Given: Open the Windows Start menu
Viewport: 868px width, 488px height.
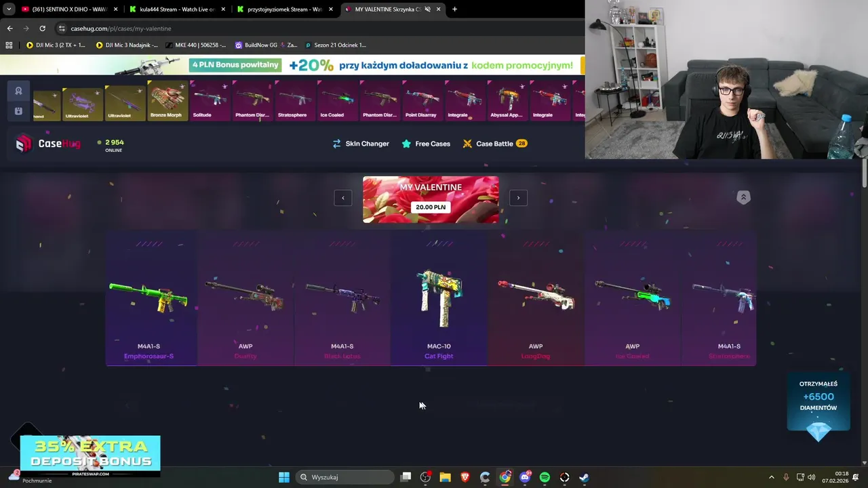Looking at the screenshot, I should 284,477.
